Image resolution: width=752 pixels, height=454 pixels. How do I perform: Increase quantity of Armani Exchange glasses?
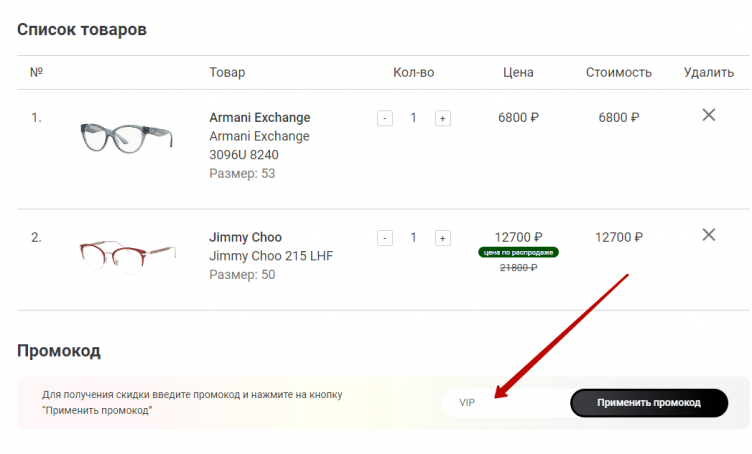point(442,118)
